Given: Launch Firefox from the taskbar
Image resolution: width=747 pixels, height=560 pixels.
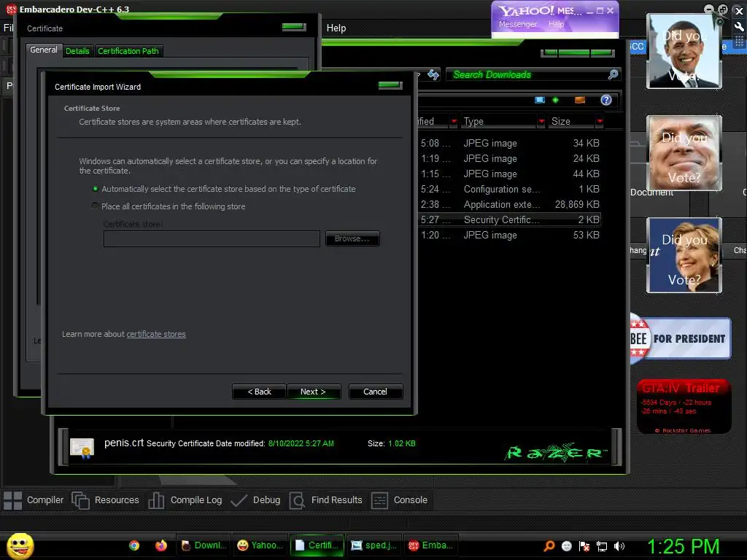Looking at the screenshot, I should coord(161,545).
